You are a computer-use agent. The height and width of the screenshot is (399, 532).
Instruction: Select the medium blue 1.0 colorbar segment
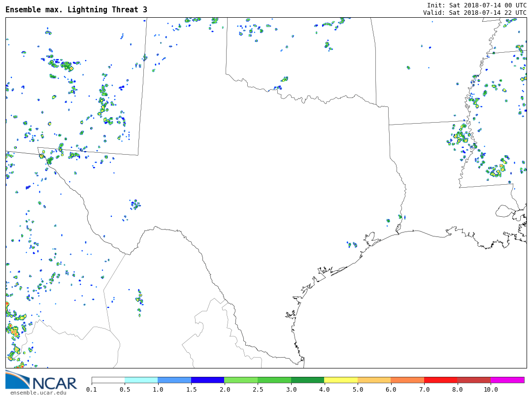pyautogui.click(x=175, y=380)
